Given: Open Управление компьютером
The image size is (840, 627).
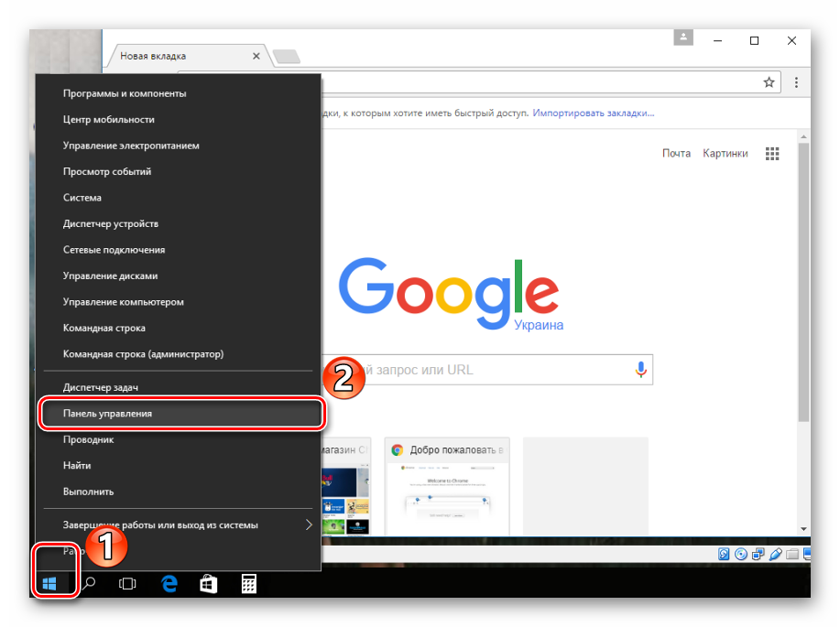Looking at the screenshot, I should pos(179,302).
